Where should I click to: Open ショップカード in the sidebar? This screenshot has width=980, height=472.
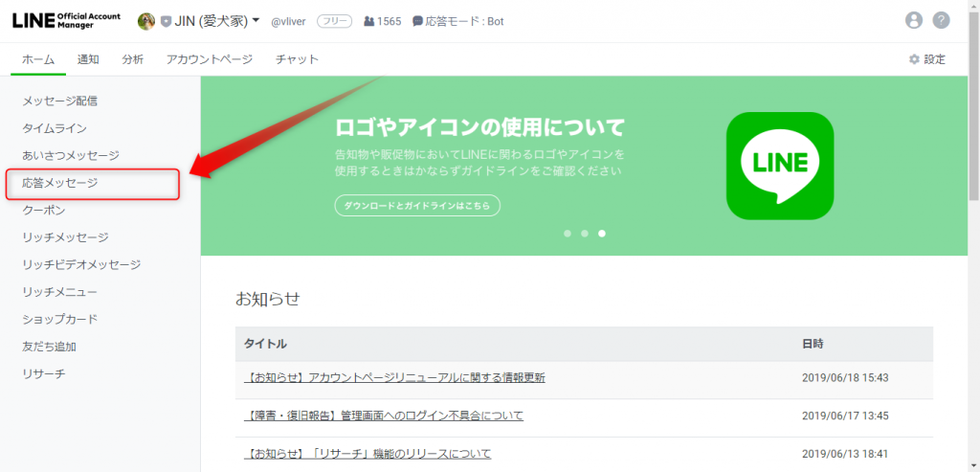point(60,319)
